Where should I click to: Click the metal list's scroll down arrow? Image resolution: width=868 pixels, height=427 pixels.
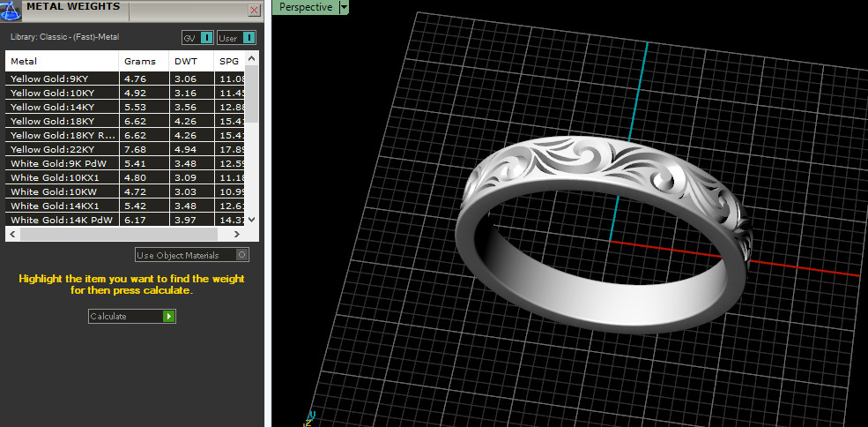[252, 220]
